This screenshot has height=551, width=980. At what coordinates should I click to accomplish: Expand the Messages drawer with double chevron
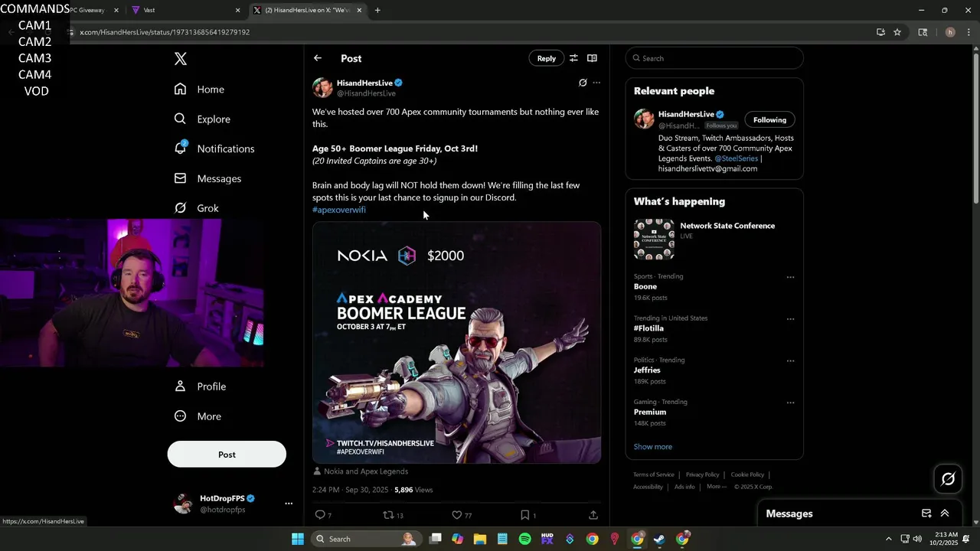945,514
